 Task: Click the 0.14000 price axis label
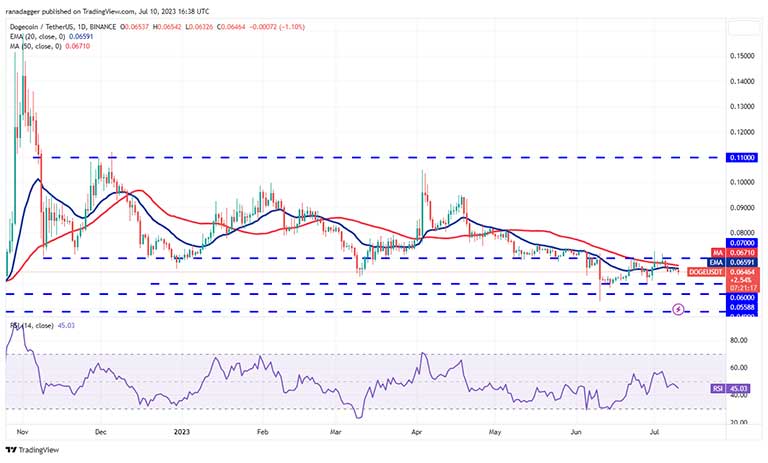pos(742,81)
